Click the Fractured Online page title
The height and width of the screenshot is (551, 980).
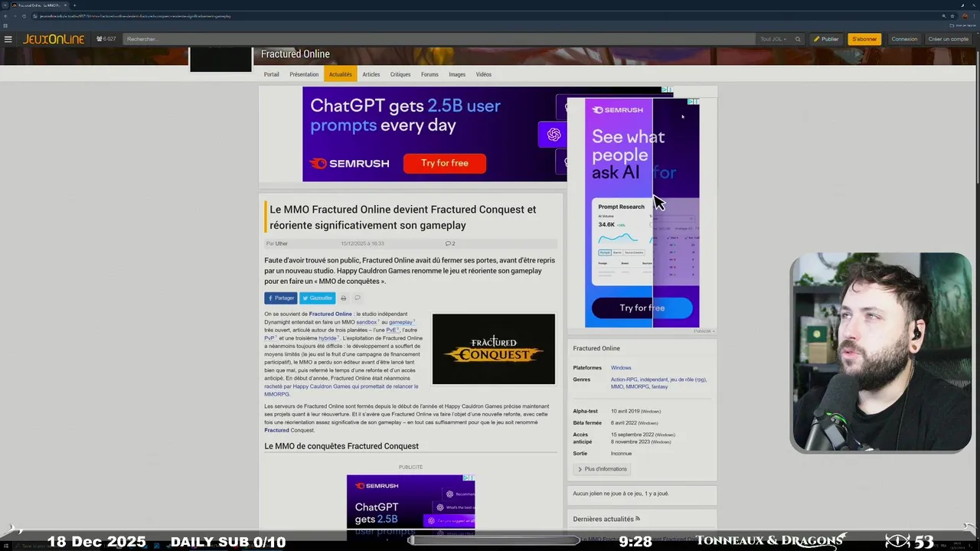[296, 54]
